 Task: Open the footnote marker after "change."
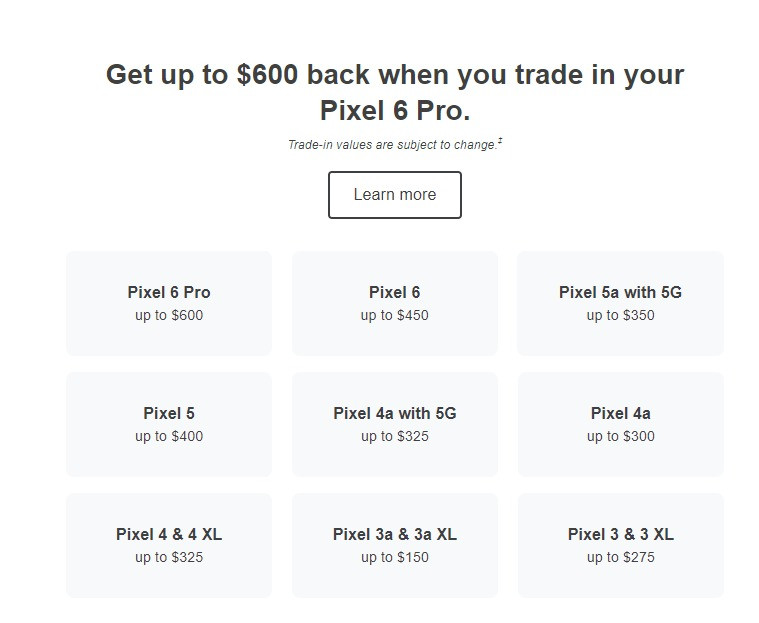coord(500,141)
